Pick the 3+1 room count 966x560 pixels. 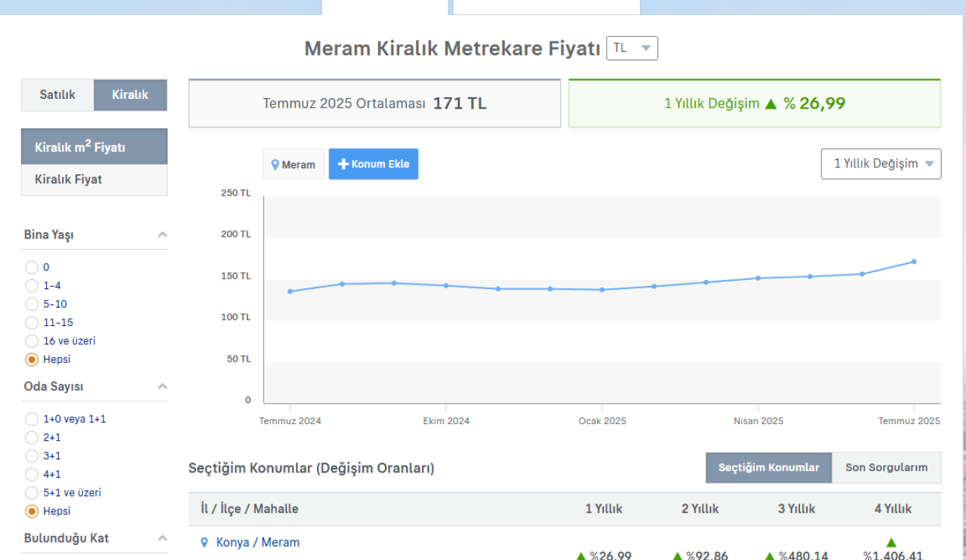click(x=32, y=456)
